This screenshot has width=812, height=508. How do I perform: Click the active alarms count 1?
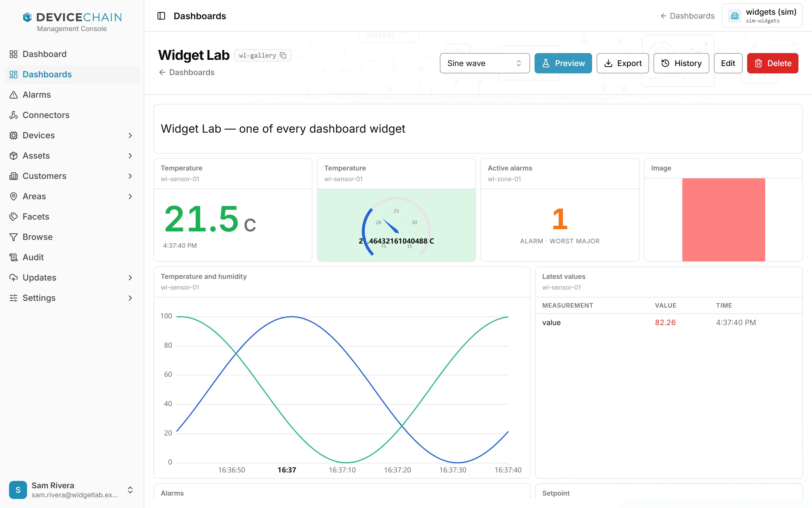pyautogui.click(x=560, y=219)
